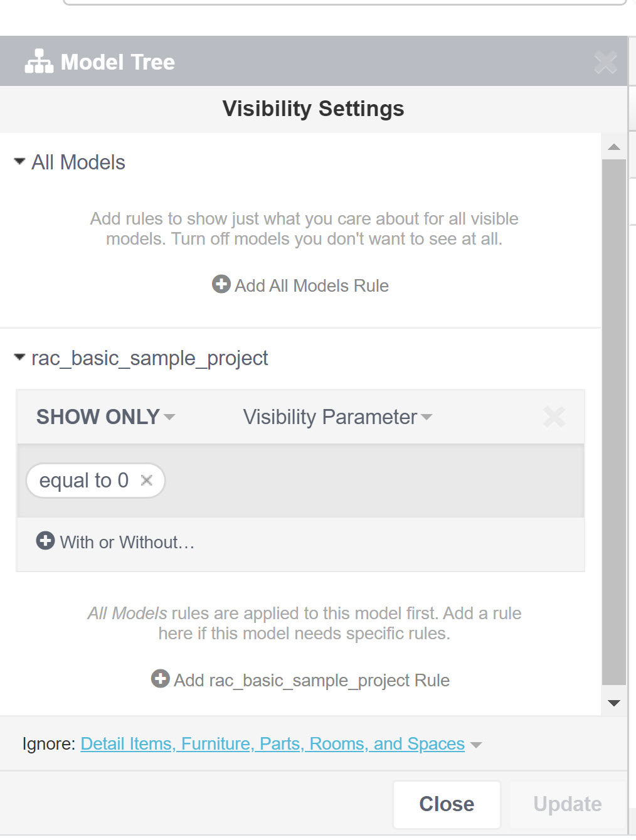The height and width of the screenshot is (840, 636).
Task: Collapse the rac_basic_sample_project section
Action: (x=19, y=358)
